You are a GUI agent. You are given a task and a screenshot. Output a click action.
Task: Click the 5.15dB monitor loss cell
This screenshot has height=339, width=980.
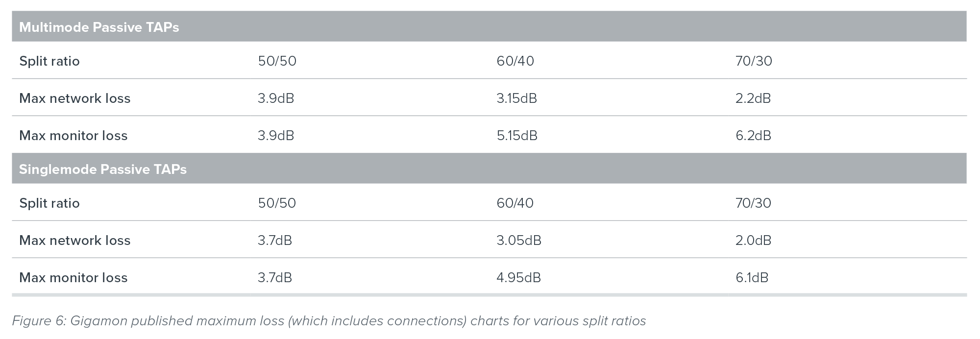(517, 136)
